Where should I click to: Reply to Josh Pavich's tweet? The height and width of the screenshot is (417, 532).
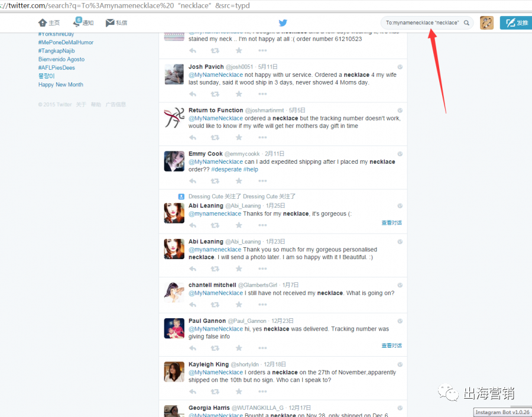point(193,94)
